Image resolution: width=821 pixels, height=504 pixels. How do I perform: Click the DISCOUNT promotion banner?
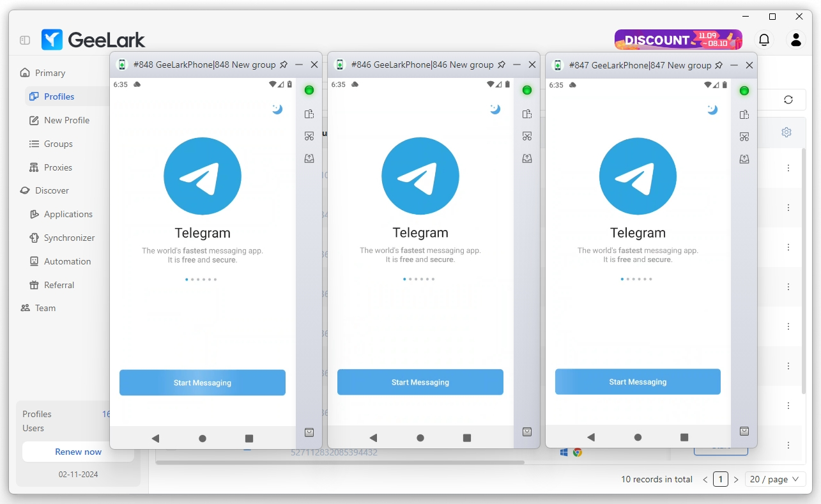[679, 40]
